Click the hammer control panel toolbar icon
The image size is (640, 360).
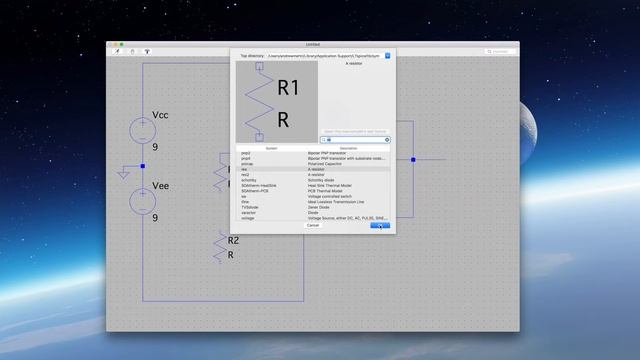tap(147, 51)
